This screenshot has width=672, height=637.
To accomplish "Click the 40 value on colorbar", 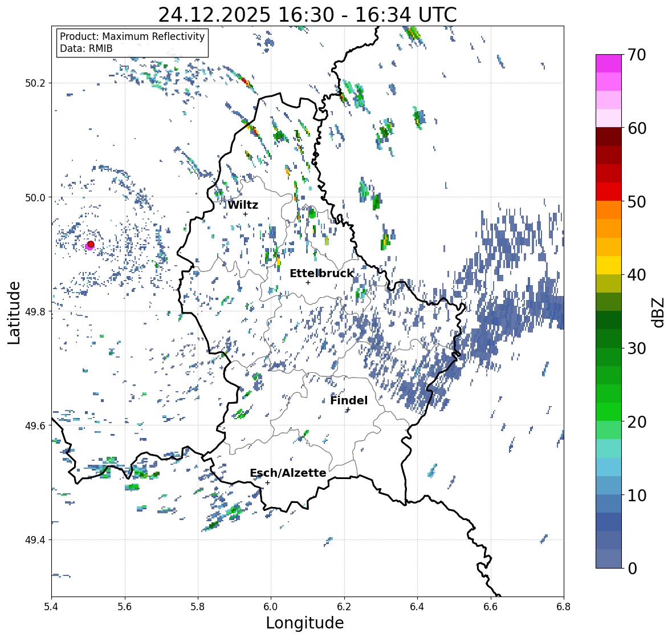I will [637, 275].
